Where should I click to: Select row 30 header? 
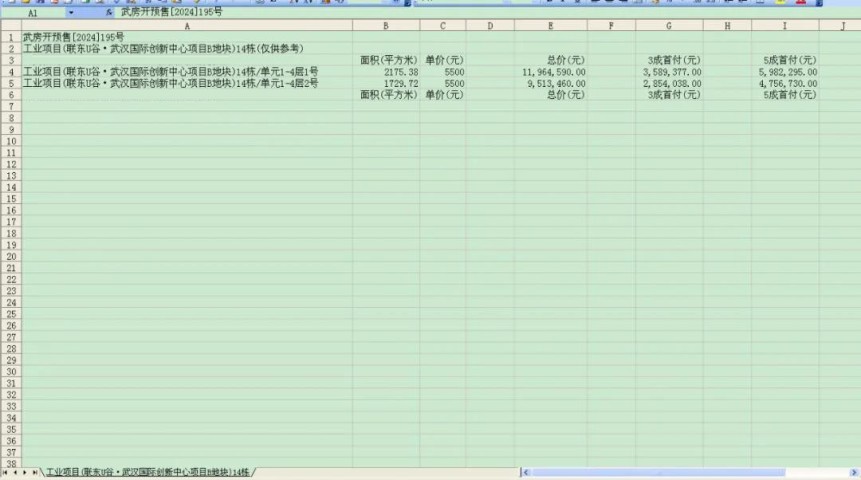pos(11,372)
